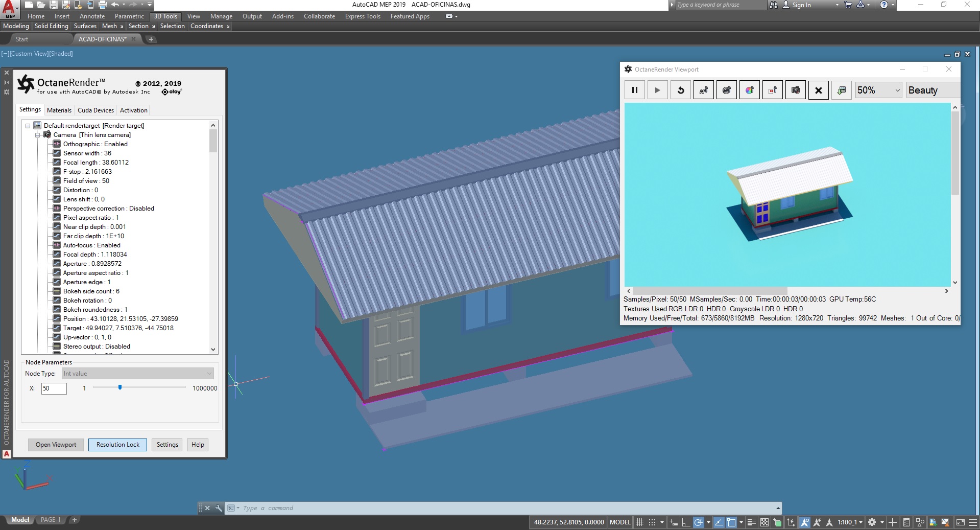Click the restart render button
Screen dimensions: 980x530
tap(680, 90)
